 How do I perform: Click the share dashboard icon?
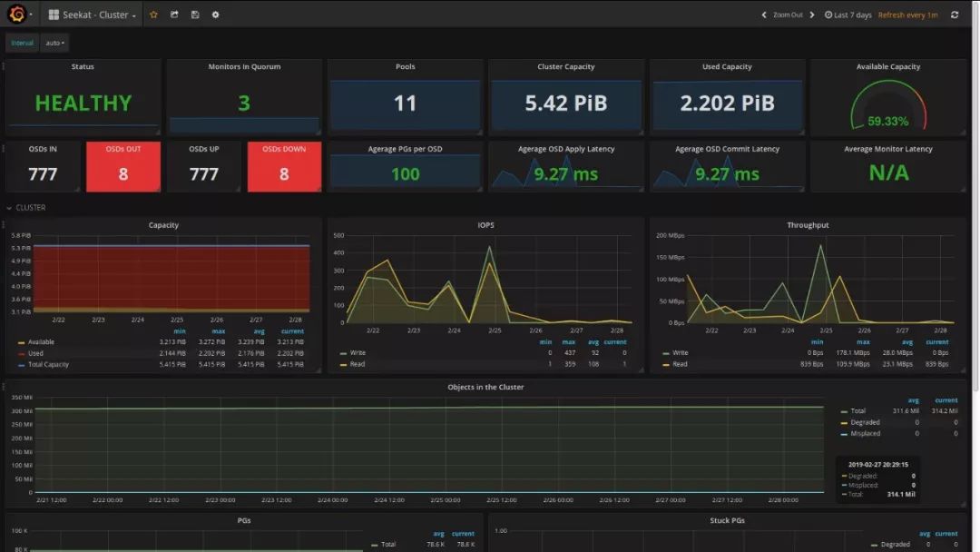click(x=174, y=15)
